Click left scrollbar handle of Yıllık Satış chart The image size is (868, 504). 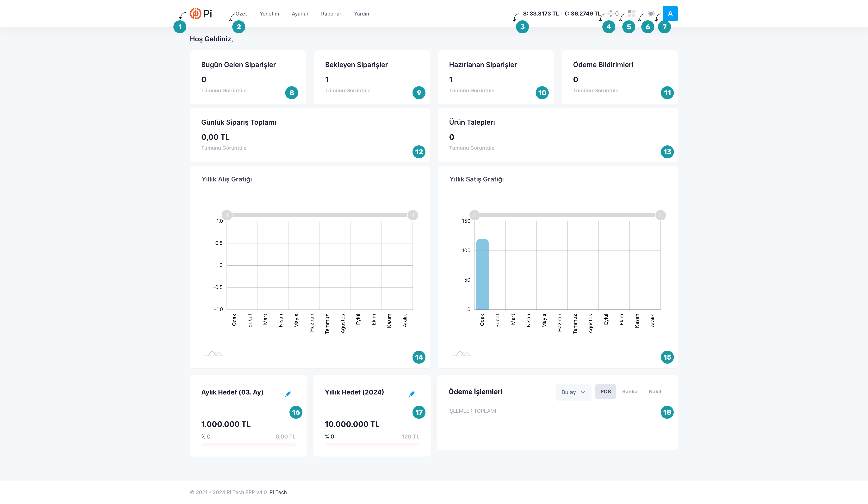click(474, 215)
